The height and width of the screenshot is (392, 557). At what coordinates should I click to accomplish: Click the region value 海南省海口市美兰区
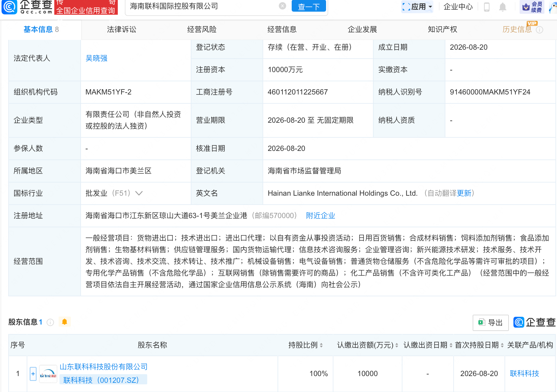(x=118, y=171)
